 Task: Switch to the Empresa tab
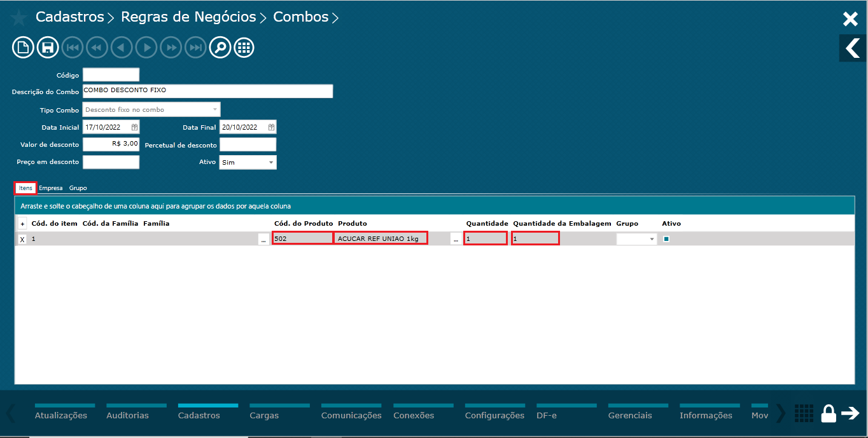(51, 188)
